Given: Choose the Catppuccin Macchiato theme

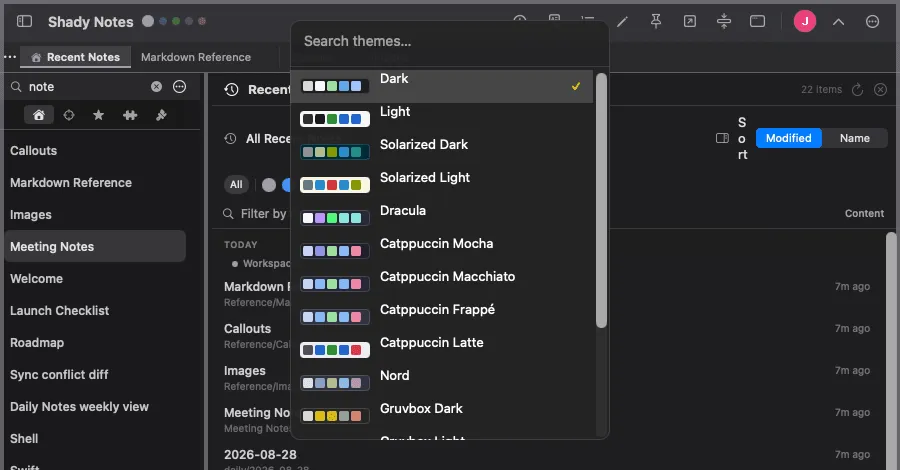Looking at the screenshot, I should pyautogui.click(x=442, y=285).
